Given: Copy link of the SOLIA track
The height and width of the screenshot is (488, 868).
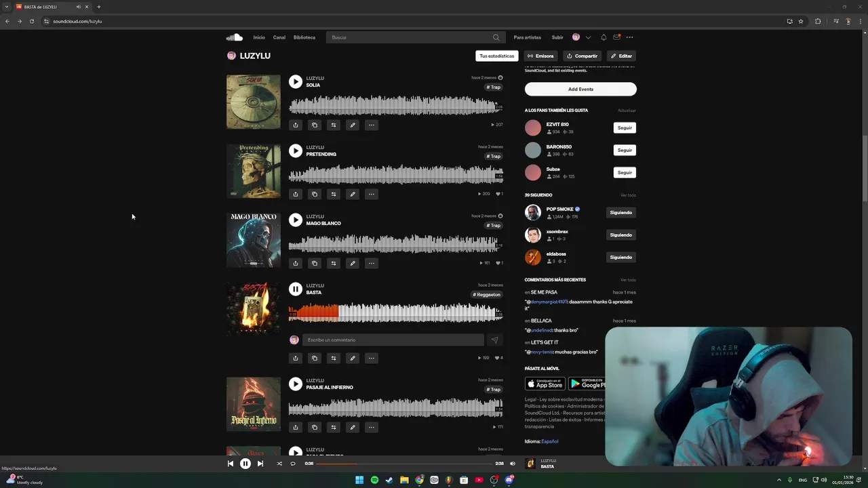Looking at the screenshot, I should click(x=314, y=125).
